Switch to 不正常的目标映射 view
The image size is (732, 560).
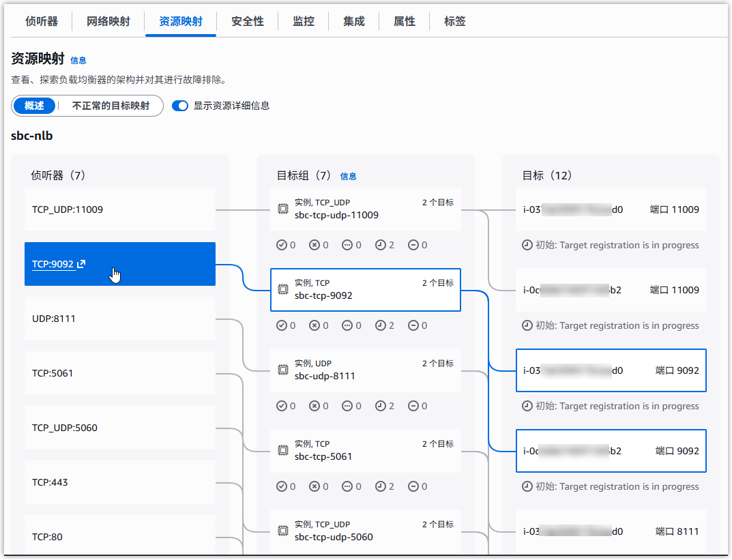pyautogui.click(x=111, y=106)
